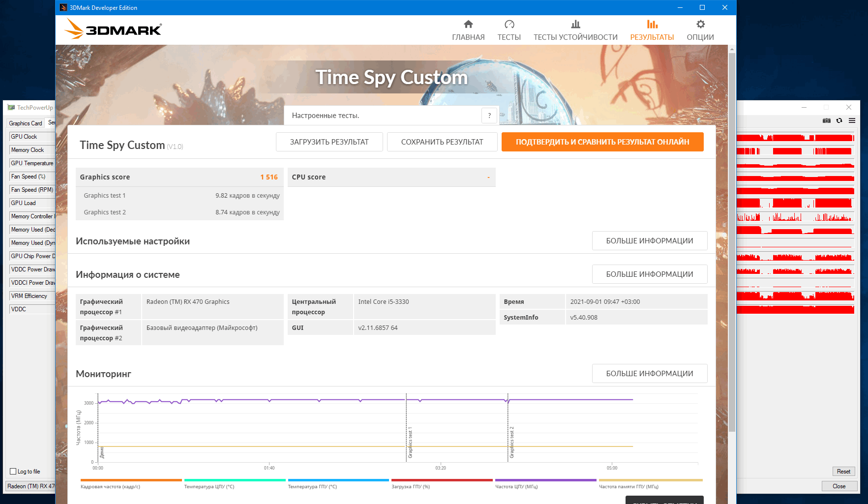Toggle Частота памяти ГПУ legend item
The height and width of the screenshot is (504, 868).
click(651, 484)
